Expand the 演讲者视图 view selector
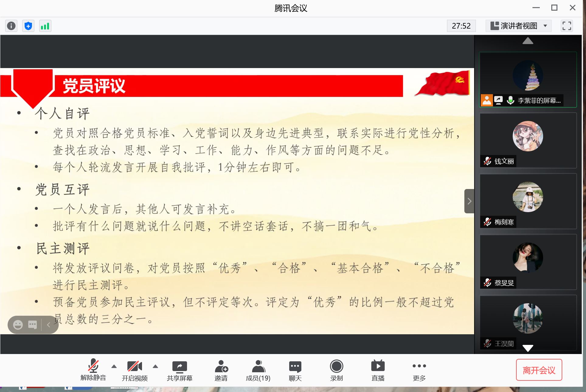This screenshot has width=586, height=392. pos(518,26)
